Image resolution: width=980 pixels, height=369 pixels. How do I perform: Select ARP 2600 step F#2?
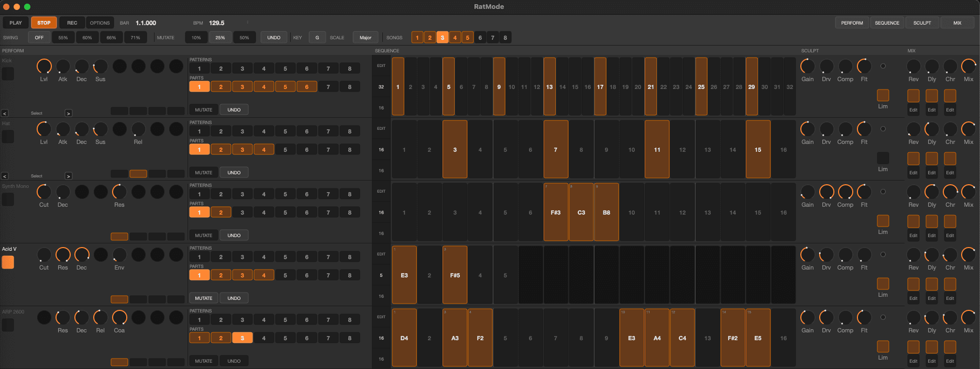tap(733, 338)
